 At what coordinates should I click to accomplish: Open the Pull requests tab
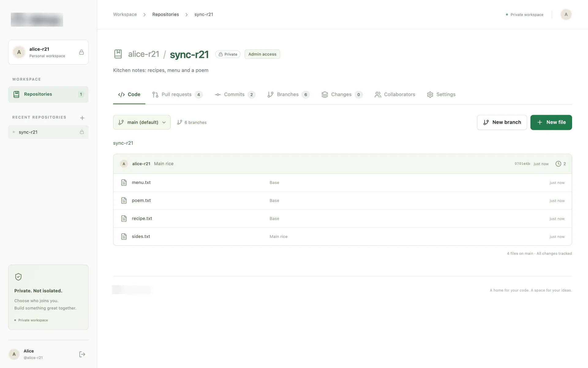(x=177, y=94)
